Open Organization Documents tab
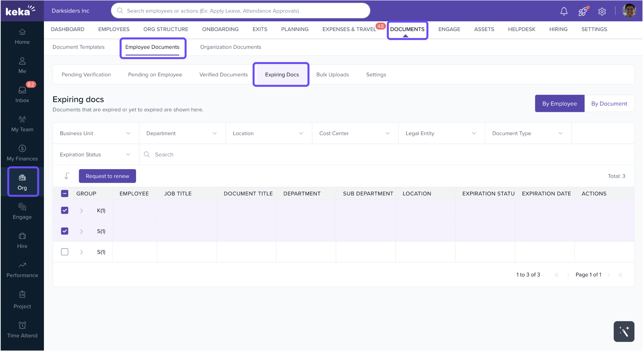This screenshot has width=644, height=351. coord(230,47)
